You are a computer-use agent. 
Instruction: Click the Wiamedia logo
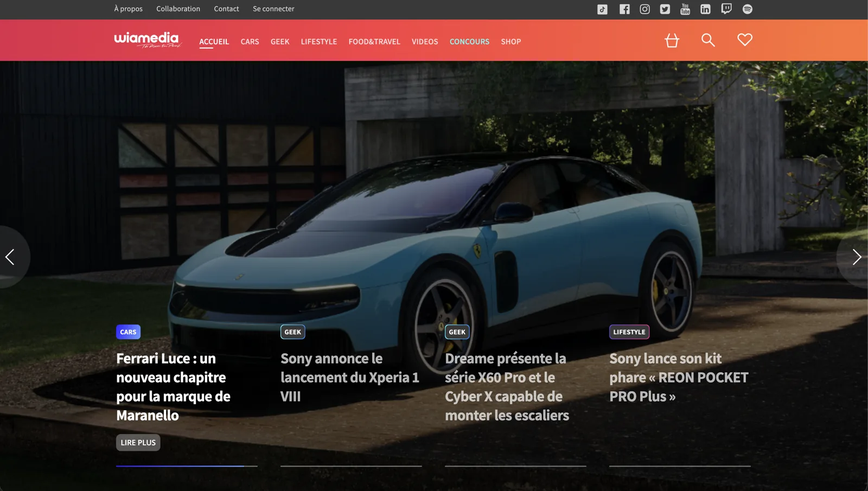[x=147, y=40]
